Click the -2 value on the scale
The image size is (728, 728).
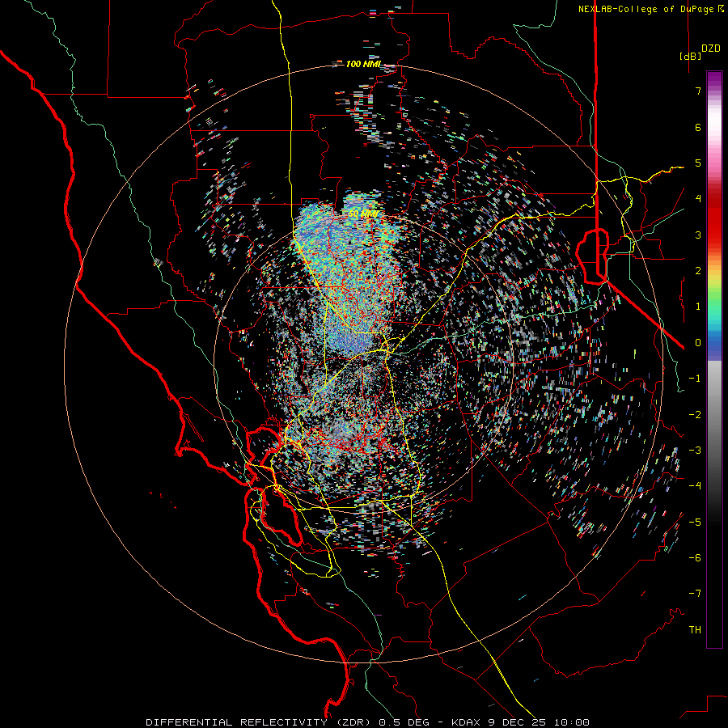pos(695,415)
